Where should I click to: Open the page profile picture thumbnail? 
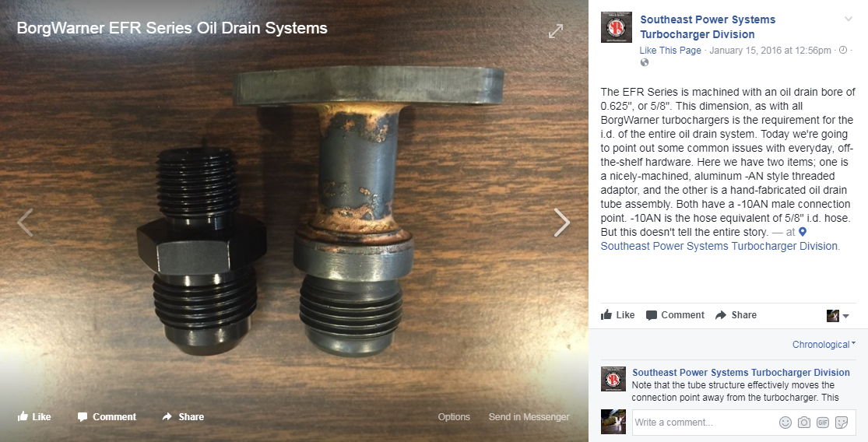(616, 27)
